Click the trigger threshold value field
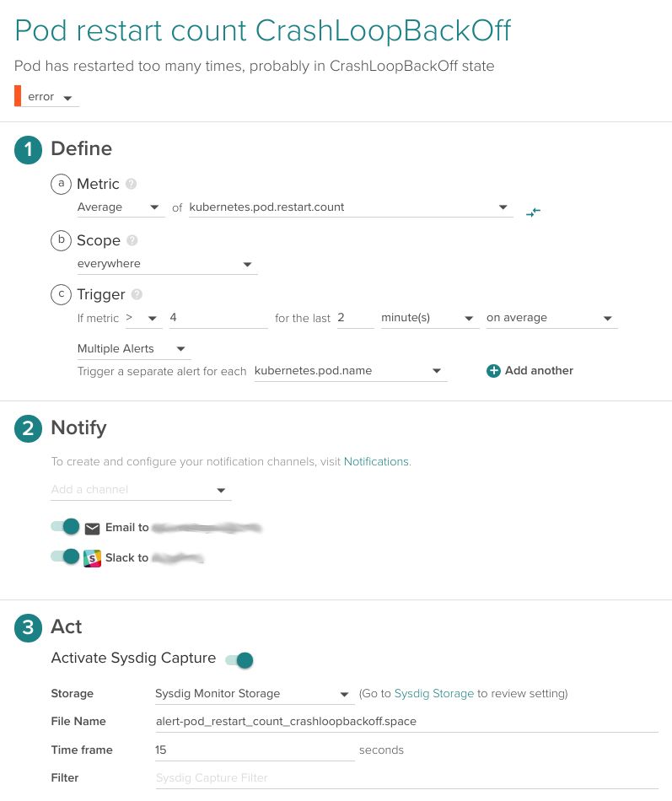Viewport: 672px width, 801px height. [218, 319]
